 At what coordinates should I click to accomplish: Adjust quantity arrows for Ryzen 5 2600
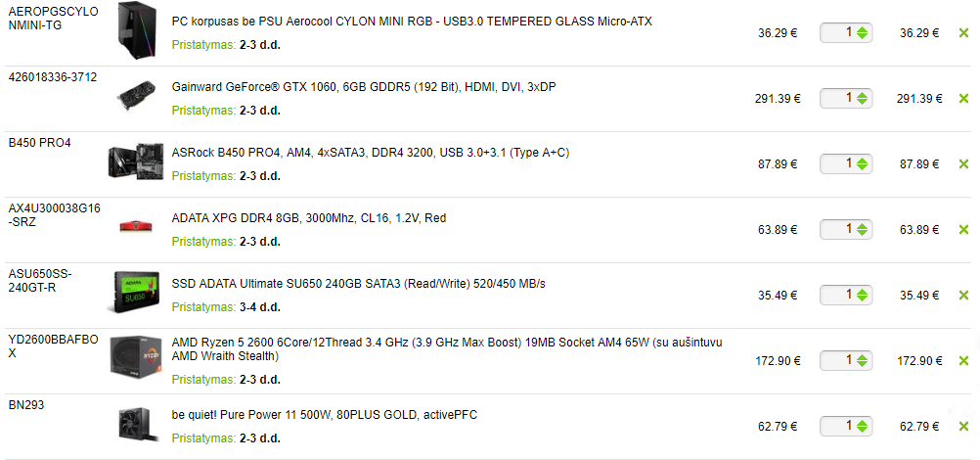coord(862,360)
